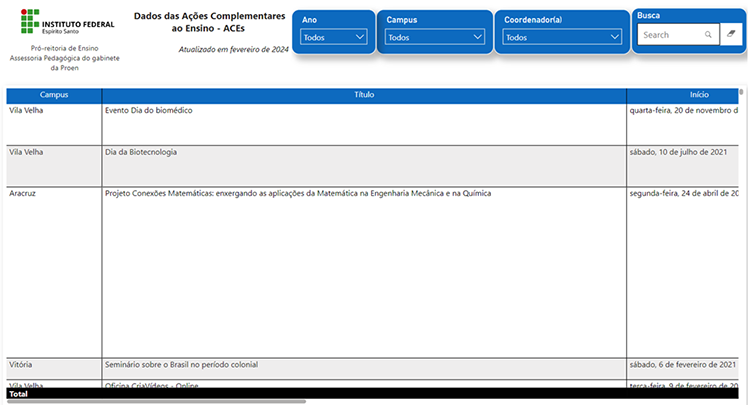Select Vila Velha cell in Biotecnologia row
This screenshot has height=405, width=750.
[x=54, y=166]
